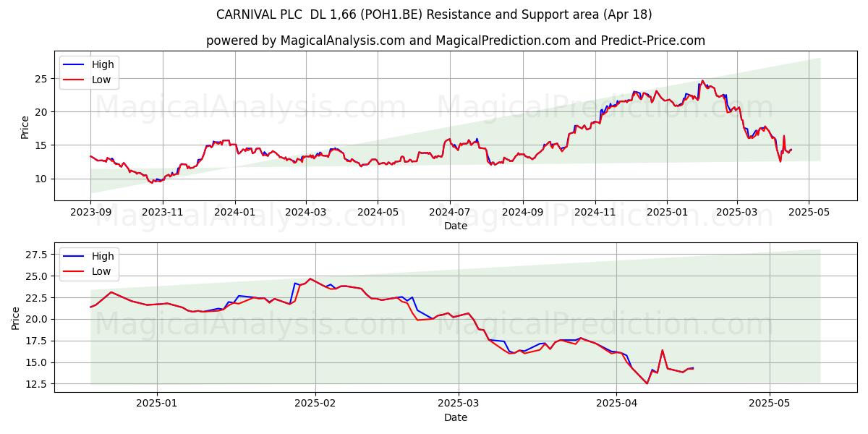Click the bottom chart 'Date' axis label

(x=456, y=417)
